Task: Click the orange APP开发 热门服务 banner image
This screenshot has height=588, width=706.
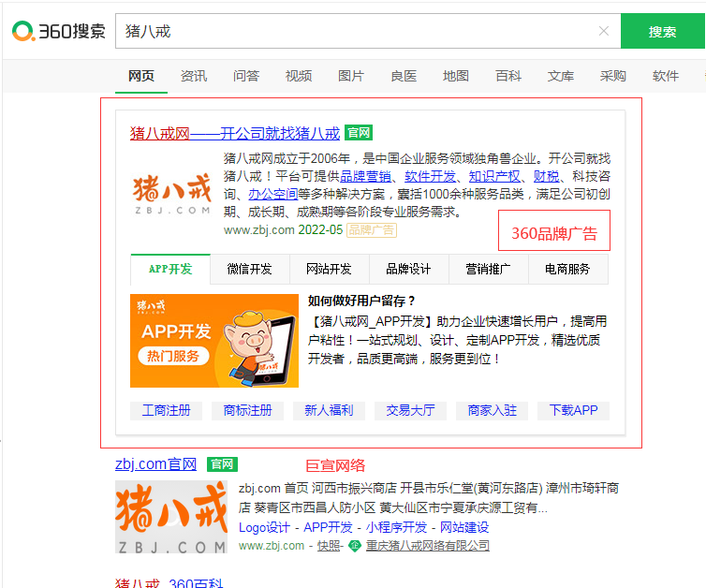Action: pos(214,341)
